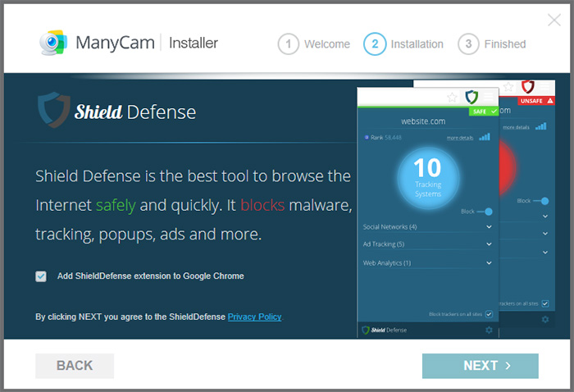Screen dimensions: 574x392
Task: Click the Installer title text
Action: pos(194,43)
